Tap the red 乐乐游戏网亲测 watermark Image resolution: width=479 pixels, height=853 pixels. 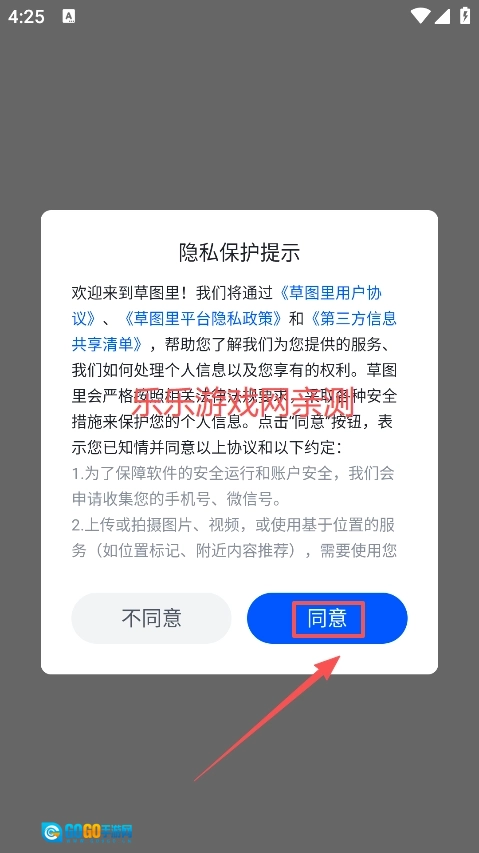243,403
